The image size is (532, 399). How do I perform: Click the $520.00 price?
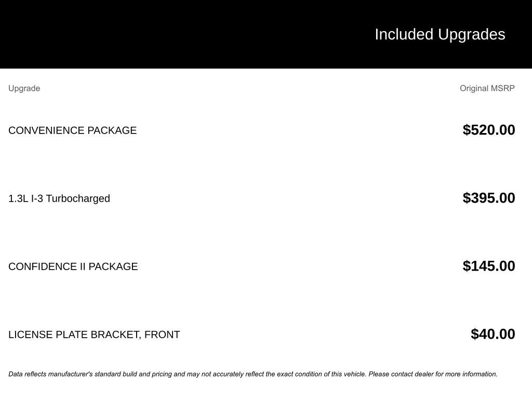pyautogui.click(x=488, y=130)
